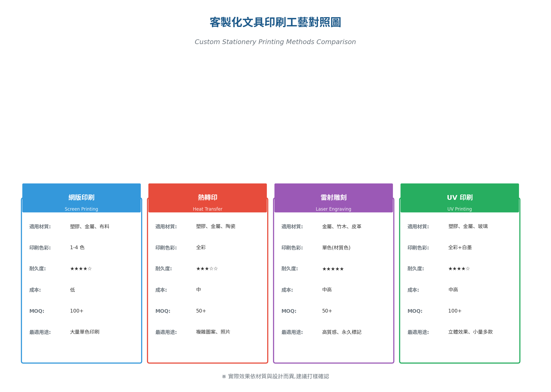The height and width of the screenshot is (392, 551).
Task: Click the 全彩+白墨 value
Action: 460,248
